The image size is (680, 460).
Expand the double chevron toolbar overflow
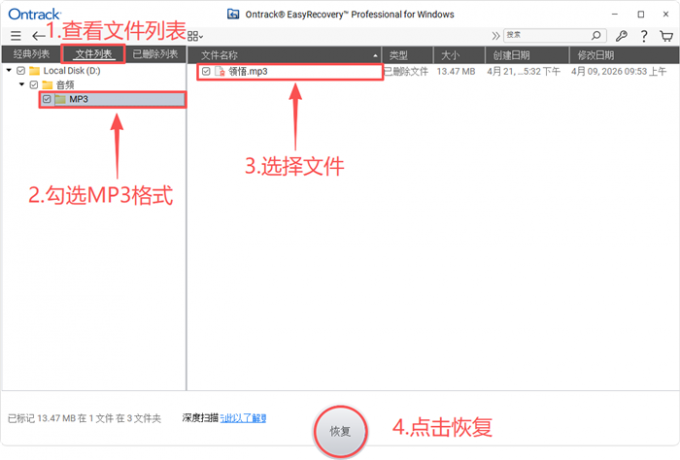point(495,36)
